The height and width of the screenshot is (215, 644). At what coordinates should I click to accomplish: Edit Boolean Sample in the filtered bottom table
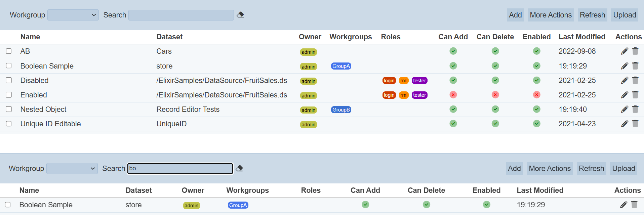(x=623, y=205)
